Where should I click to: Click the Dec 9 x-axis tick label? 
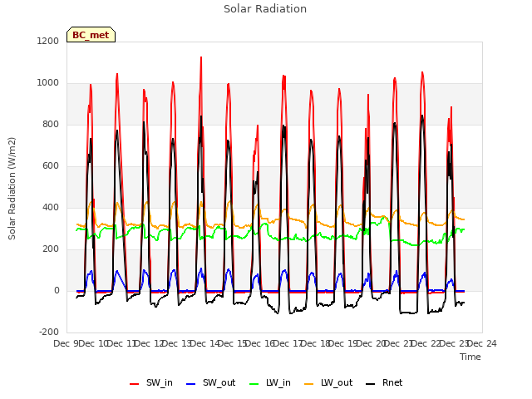click(66, 343)
